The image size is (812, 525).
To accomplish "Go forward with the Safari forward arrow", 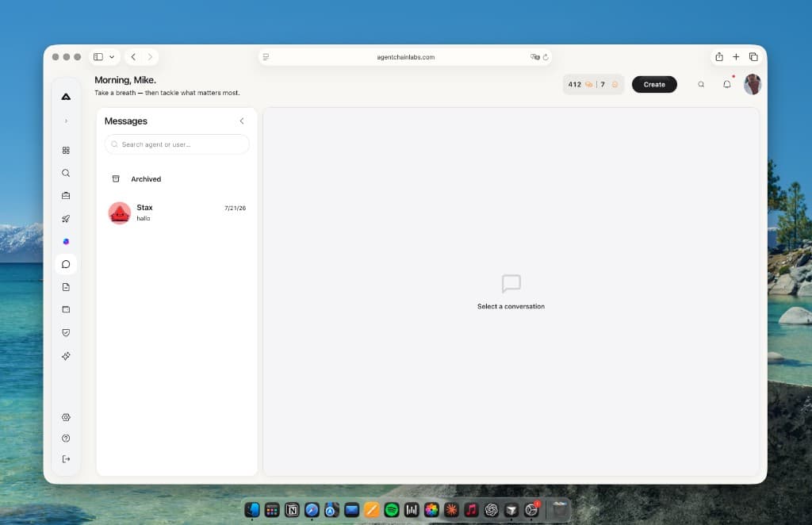I will tap(150, 57).
